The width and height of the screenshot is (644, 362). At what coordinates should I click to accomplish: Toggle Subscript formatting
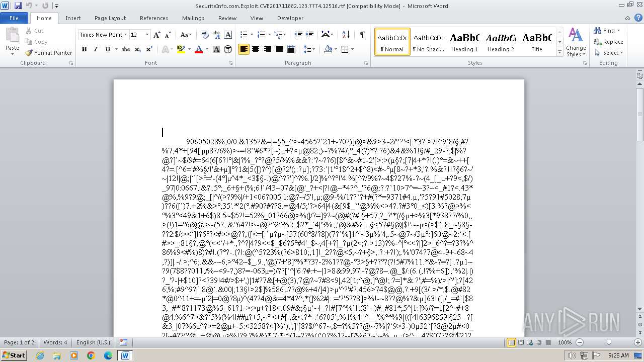click(137, 49)
